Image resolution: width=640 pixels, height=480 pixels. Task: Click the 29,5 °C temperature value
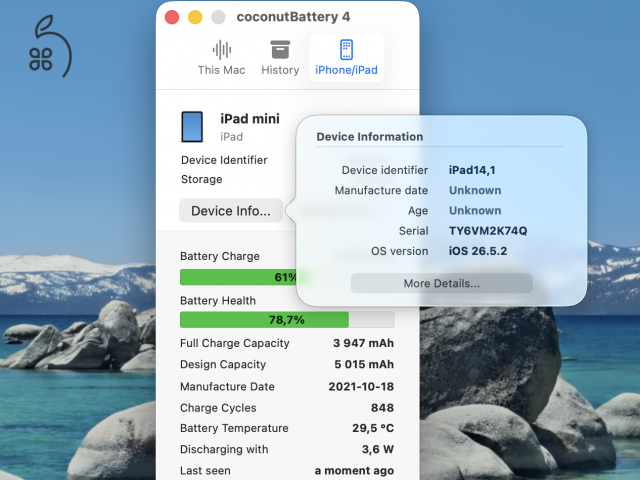(373, 428)
